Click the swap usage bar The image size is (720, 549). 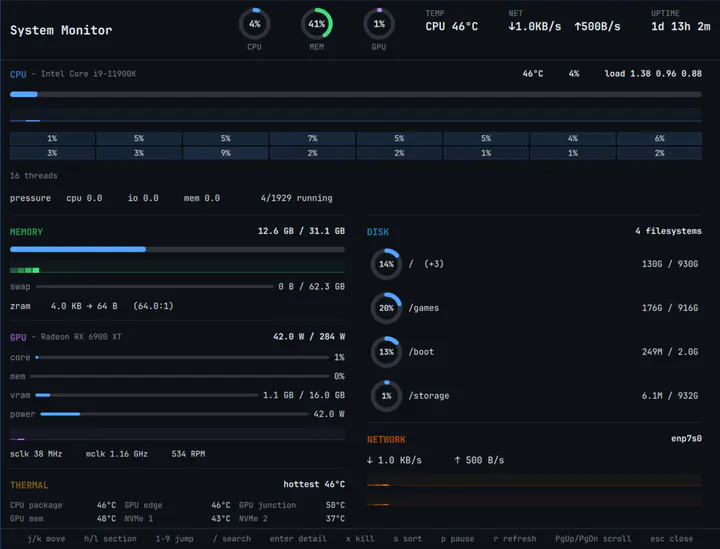[155, 286]
